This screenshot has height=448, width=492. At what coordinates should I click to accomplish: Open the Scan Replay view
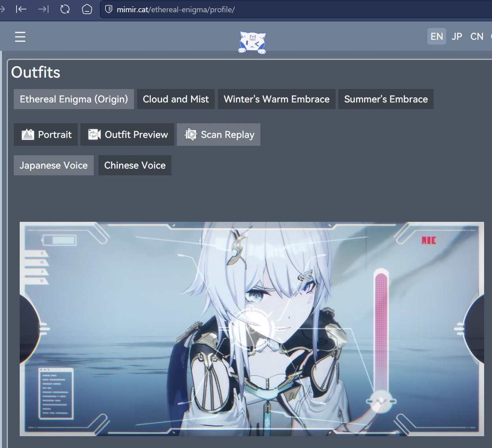coord(219,134)
